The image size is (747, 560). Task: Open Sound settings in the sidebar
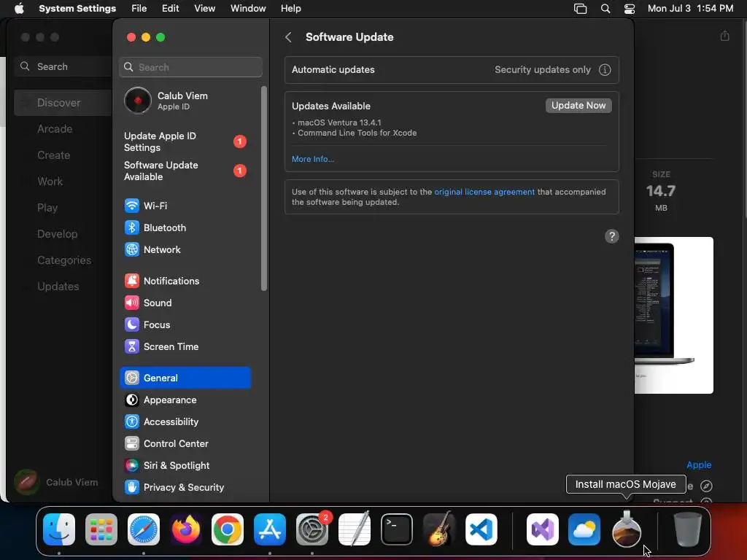pyautogui.click(x=185, y=303)
